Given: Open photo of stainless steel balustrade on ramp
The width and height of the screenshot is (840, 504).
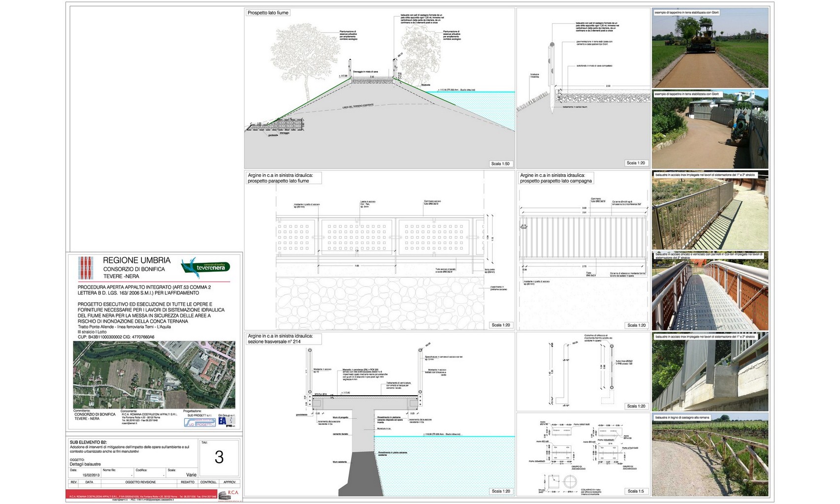Looking at the screenshot, I should (710, 210).
